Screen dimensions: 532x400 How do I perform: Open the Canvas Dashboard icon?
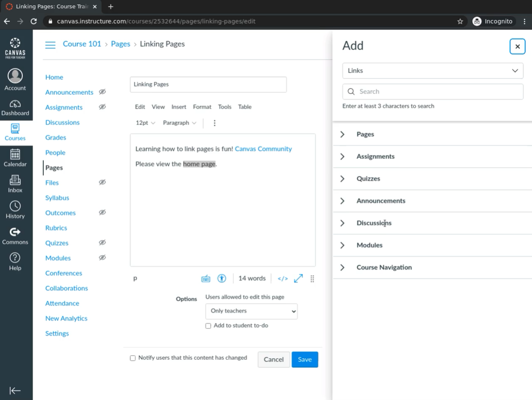pos(15,107)
